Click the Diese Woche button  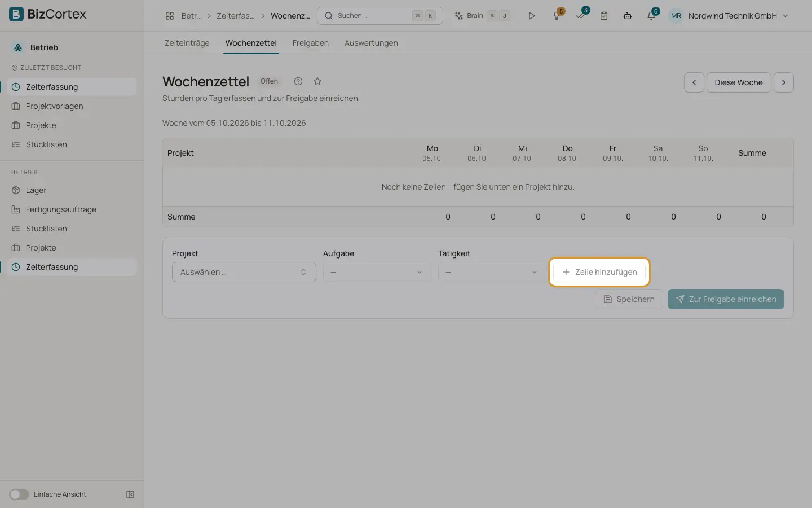(739, 82)
